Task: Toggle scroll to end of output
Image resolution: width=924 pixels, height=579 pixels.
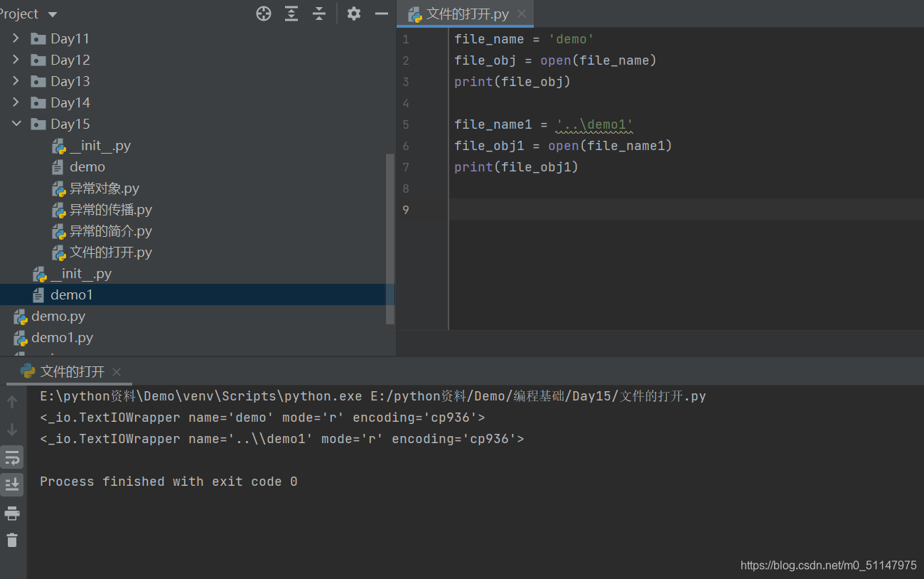Action: pyautogui.click(x=12, y=484)
